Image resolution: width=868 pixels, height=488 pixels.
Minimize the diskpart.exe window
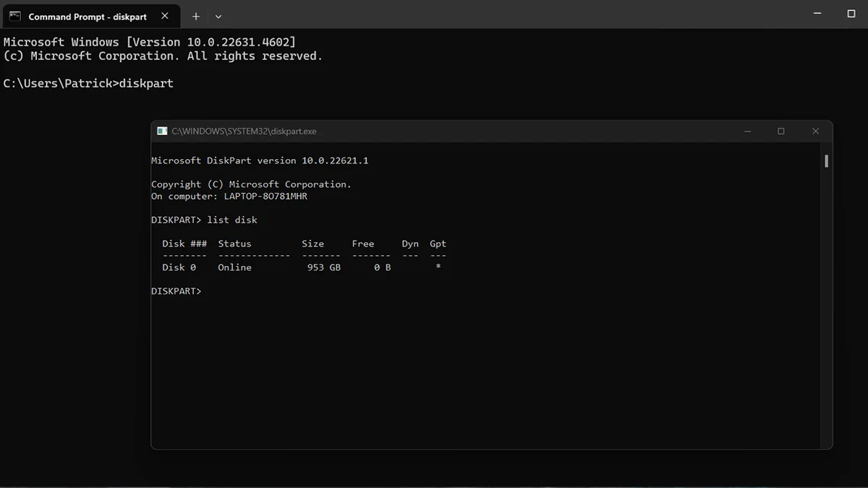click(748, 131)
